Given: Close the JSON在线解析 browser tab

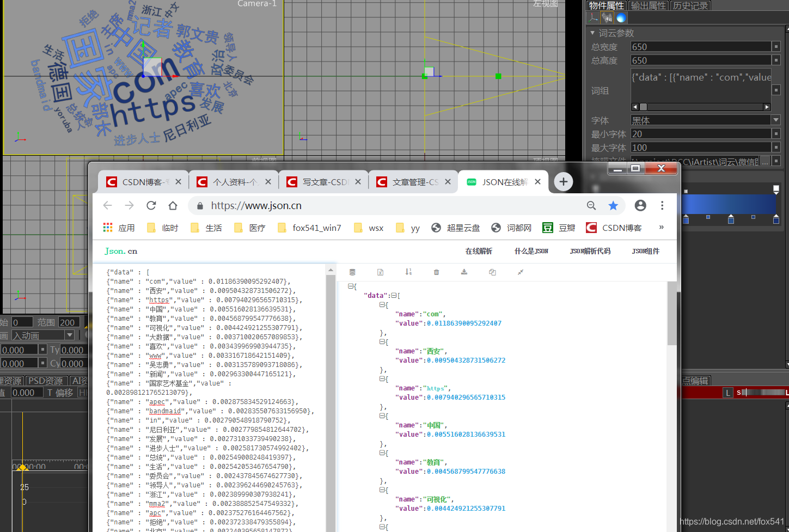Looking at the screenshot, I should [x=537, y=182].
